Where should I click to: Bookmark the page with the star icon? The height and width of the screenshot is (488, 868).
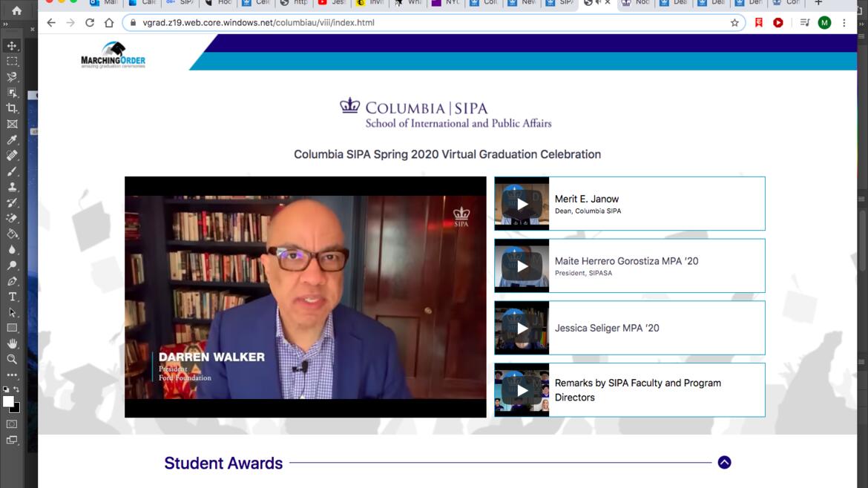[x=734, y=22]
